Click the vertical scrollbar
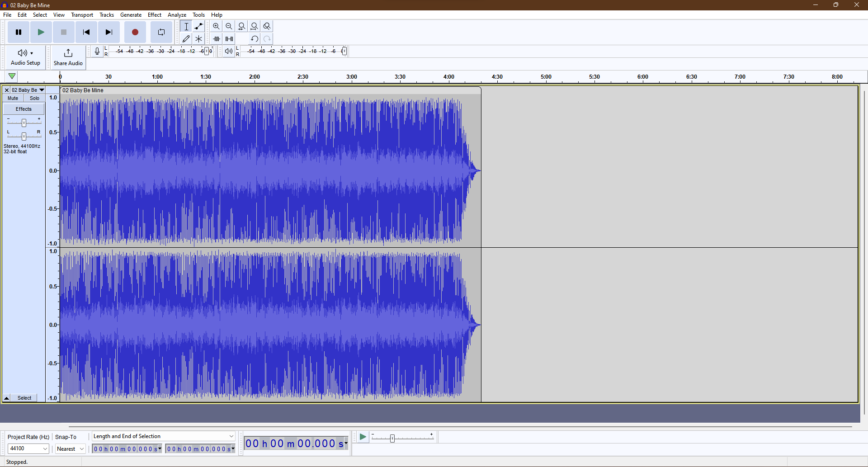Image resolution: width=868 pixels, height=467 pixels. click(x=864, y=252)
